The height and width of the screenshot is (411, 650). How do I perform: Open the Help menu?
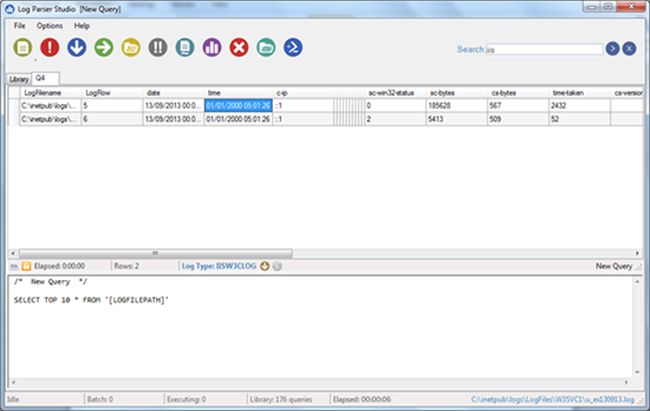click(82, 26)
